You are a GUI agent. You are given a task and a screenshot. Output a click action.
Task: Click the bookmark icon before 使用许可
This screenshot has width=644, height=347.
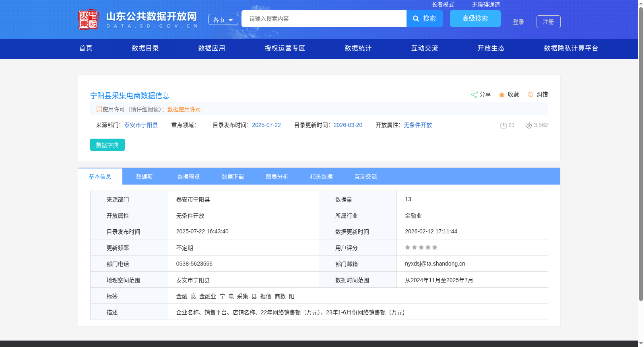[99, 109]
